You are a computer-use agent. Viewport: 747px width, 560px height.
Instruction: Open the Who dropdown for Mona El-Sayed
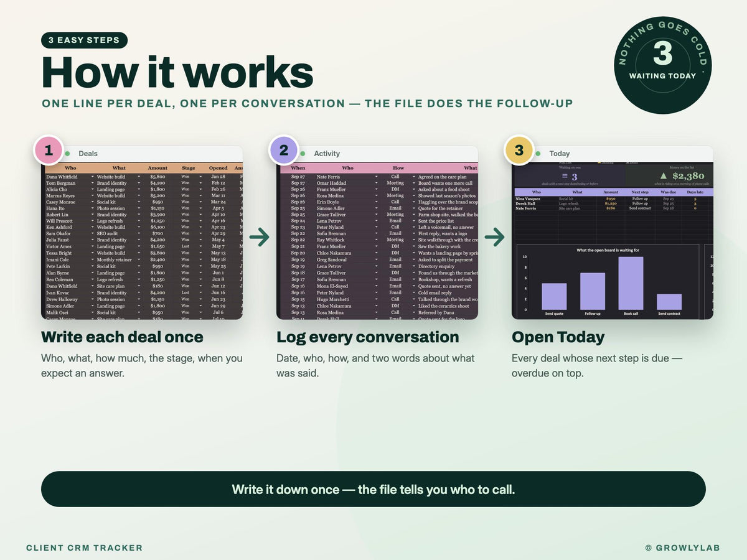377,286
